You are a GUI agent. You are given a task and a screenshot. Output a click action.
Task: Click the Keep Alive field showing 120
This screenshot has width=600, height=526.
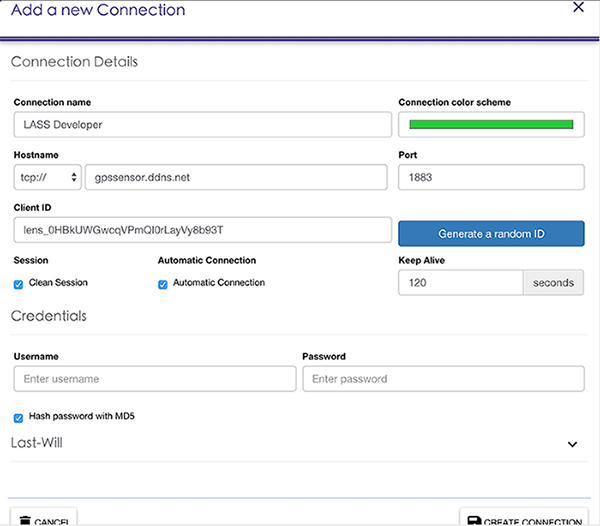[460, 282]
